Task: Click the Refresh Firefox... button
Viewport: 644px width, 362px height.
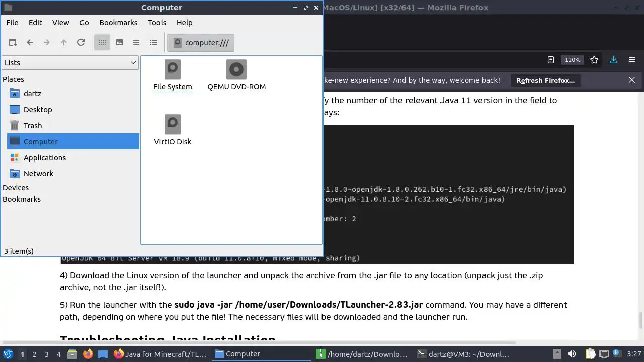Action: 545,80
